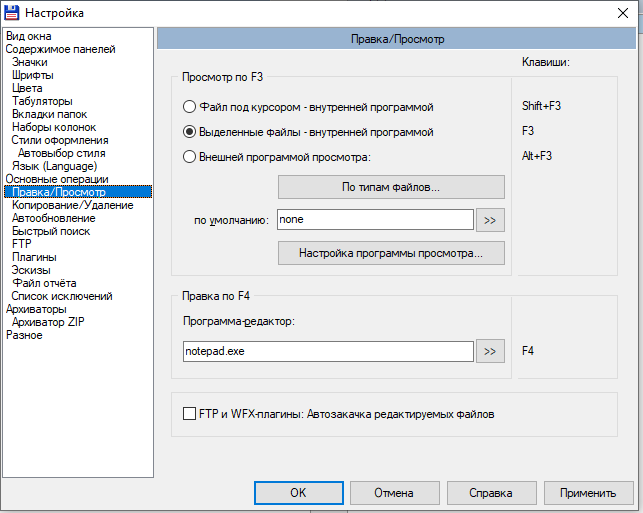Open 'Табуляторы' settings page
This screenshot has height=513, width=643.
tap(42, 101)
